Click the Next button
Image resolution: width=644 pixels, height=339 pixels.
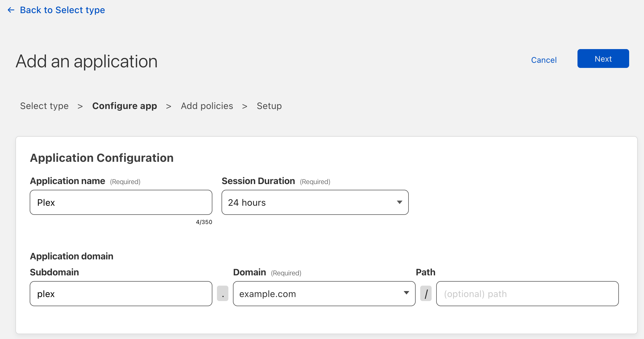603,58
